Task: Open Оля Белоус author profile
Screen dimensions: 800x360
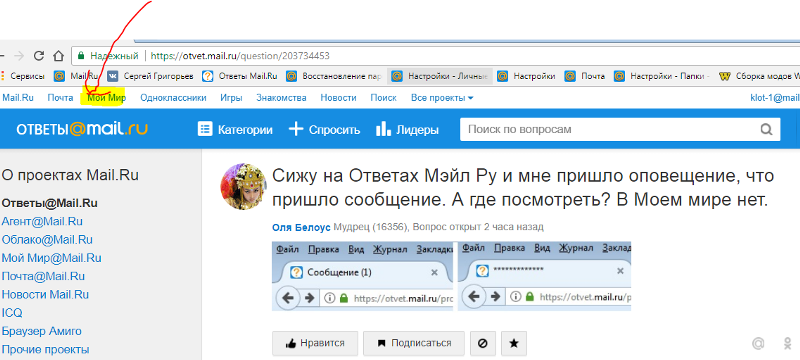Action: tap(302, 226)
